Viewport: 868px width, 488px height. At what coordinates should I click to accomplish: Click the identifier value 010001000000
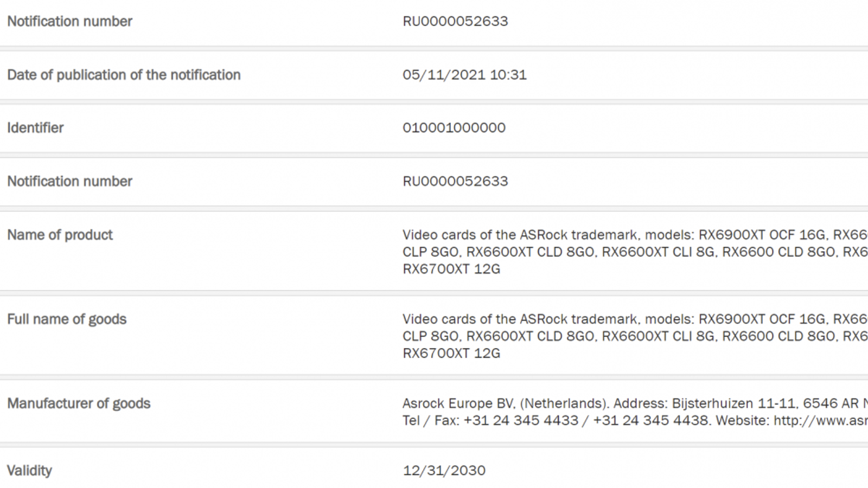coord(454,128)
